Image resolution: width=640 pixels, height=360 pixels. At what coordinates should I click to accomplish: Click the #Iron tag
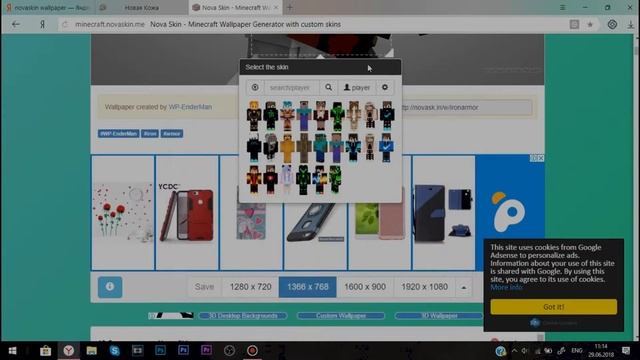pos(150,134)
